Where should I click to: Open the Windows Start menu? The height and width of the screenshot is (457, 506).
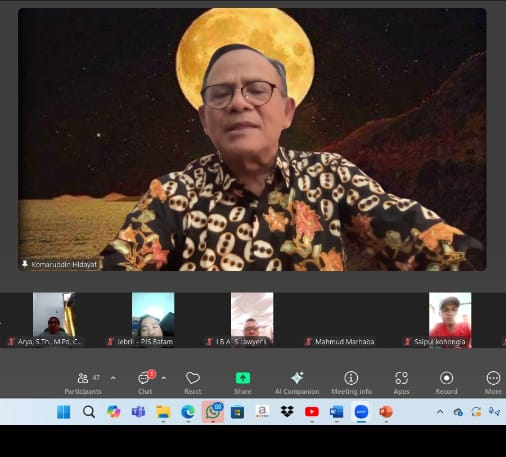[63, 412]
